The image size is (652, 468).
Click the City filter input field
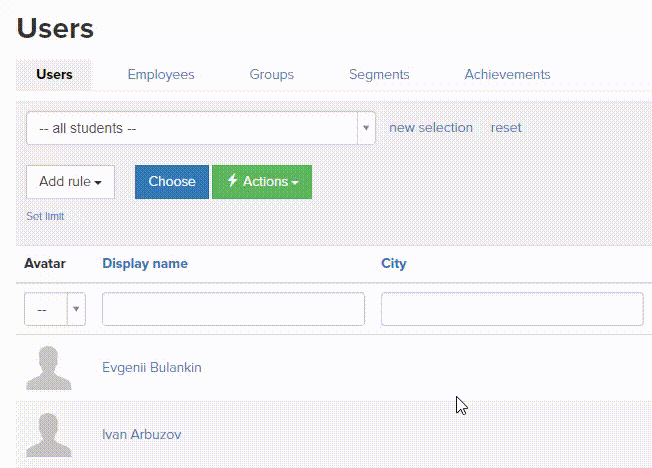[511, 310]
